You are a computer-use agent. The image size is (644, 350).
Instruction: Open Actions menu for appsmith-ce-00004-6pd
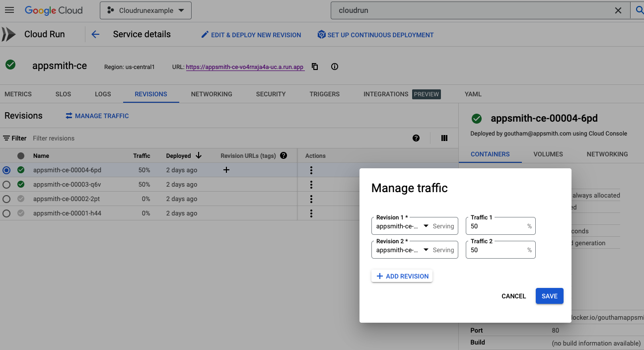pos(311,170)
